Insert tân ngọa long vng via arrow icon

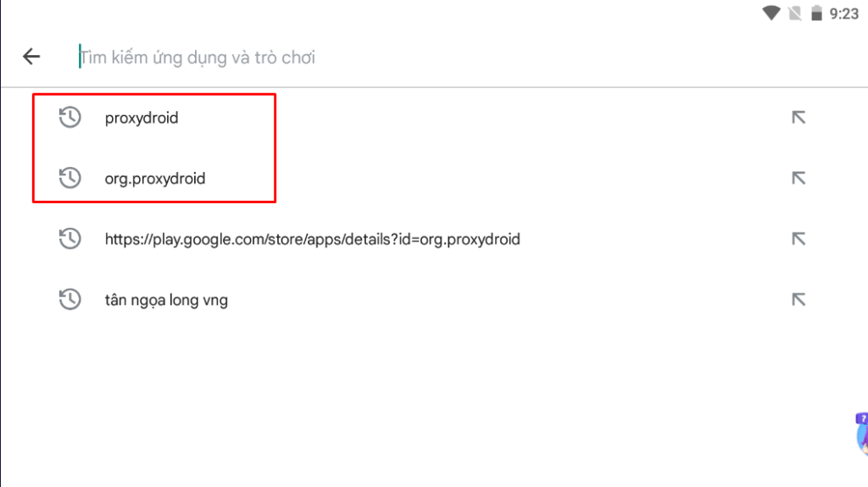[798, 300]
